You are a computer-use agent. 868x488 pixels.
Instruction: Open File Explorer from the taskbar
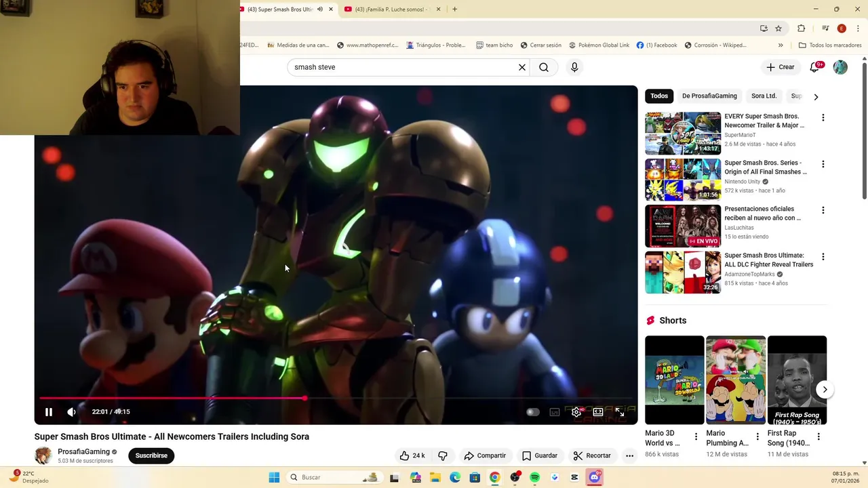[435, 477]
